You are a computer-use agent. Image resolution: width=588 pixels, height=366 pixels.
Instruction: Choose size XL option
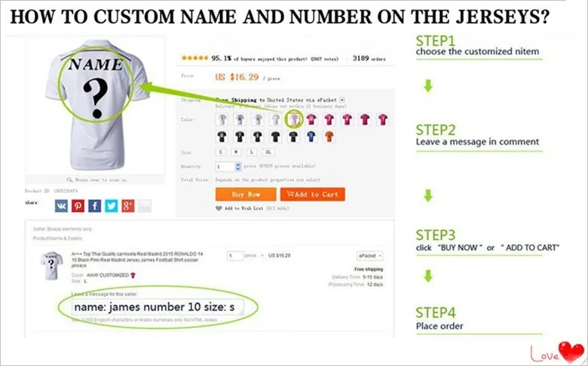point(268,152)
